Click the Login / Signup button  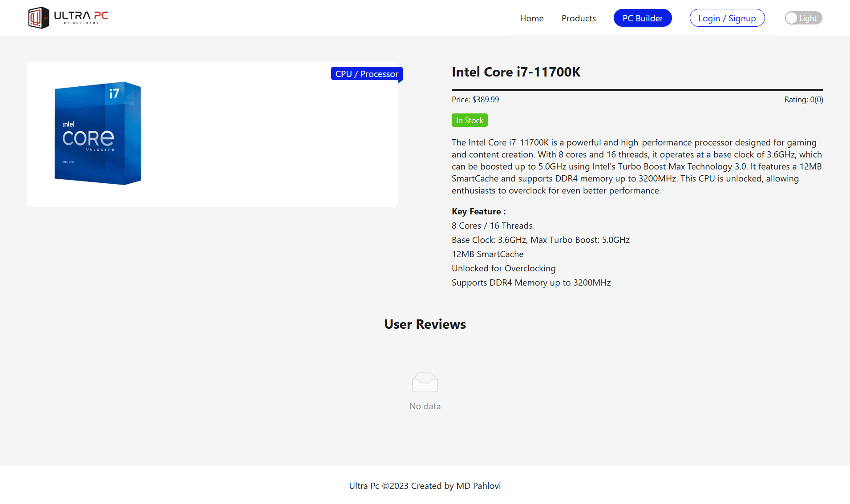tap(727, 18)
